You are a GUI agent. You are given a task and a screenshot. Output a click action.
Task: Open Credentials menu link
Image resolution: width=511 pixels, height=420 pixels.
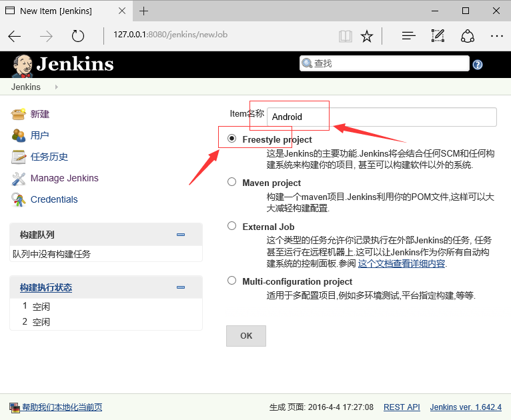click(x=54, y=199)
